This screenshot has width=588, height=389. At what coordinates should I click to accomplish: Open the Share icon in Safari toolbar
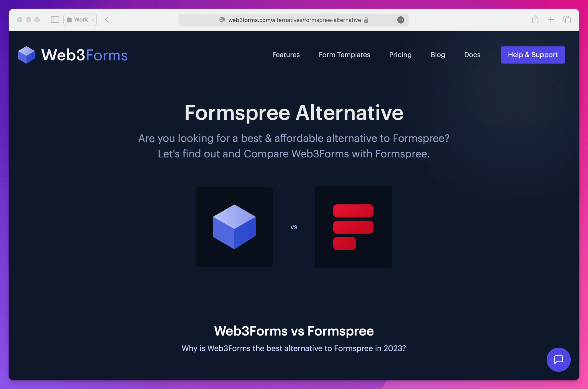click(x=535, y=20)
